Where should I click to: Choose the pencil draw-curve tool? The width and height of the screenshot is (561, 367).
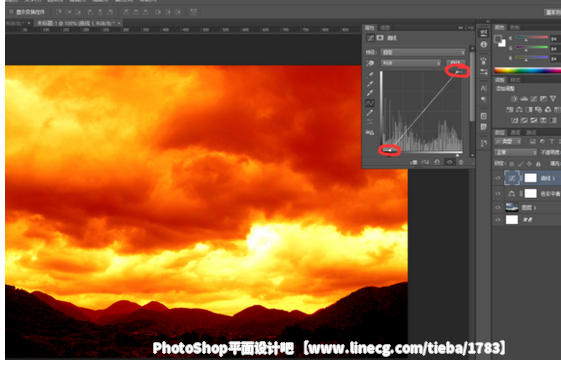370,113
